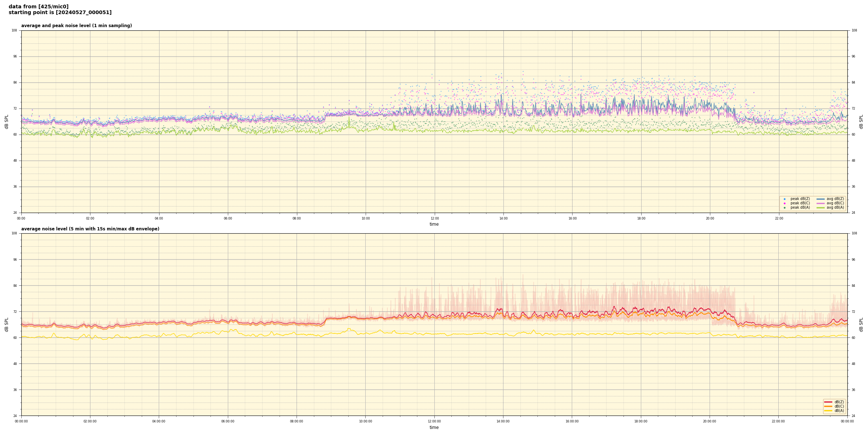Viewport: 868px width, 434px height.
Task: Click the 'peak dB(A)' legend text label
Action: coord(800,208)
